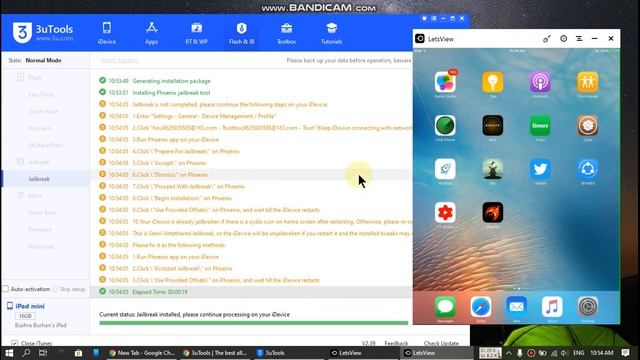Tap Messages in the iPad dock
The image size is (640, 360).
pyautogui.click(x=445, y=307)
